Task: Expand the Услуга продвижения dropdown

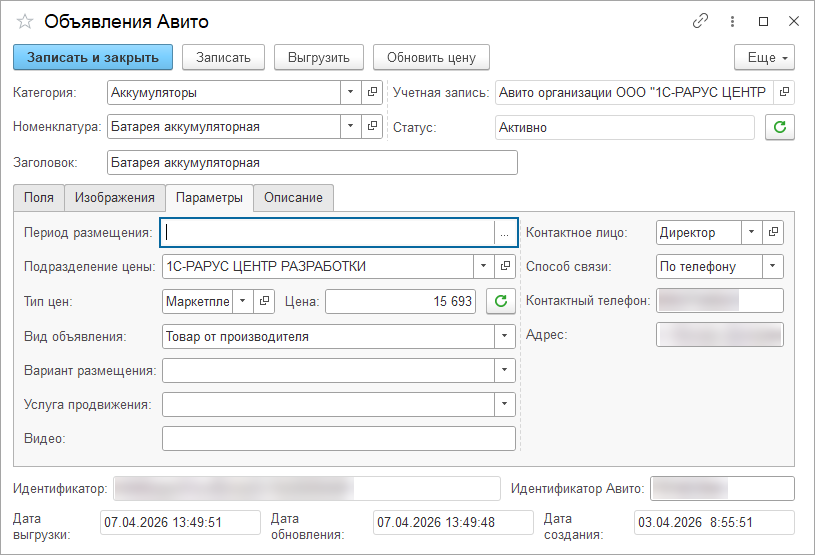Action: (x=504, y=404)
